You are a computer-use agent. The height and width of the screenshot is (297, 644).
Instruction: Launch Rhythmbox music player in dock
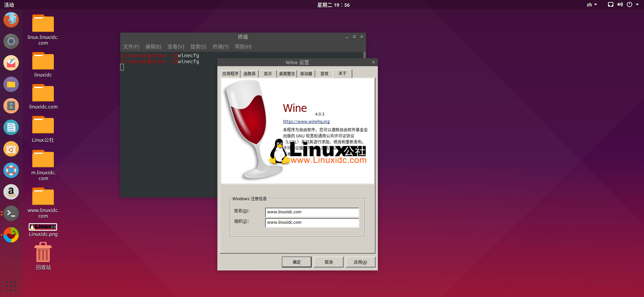pyautogui.click(x=11, y=106)
